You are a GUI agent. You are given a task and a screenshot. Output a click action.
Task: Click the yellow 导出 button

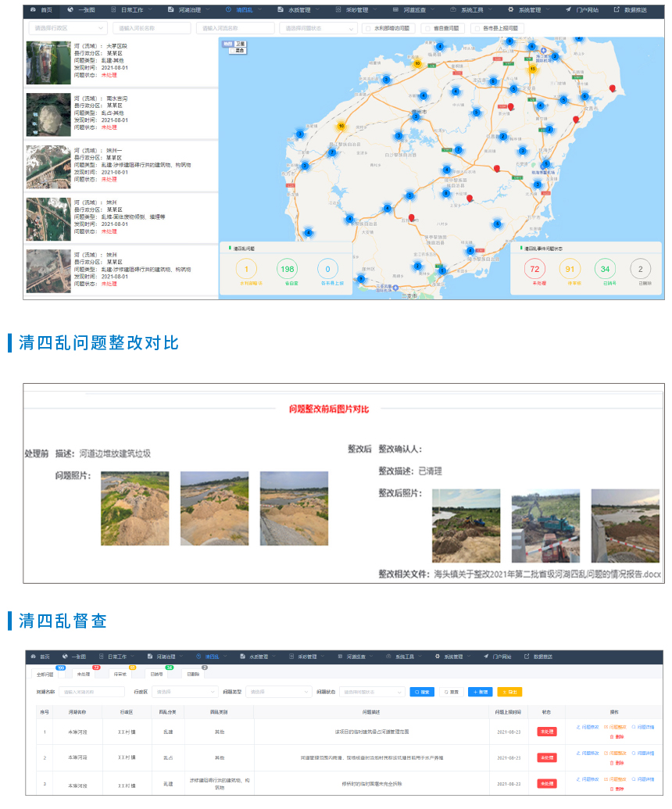[x=509, y=692]
